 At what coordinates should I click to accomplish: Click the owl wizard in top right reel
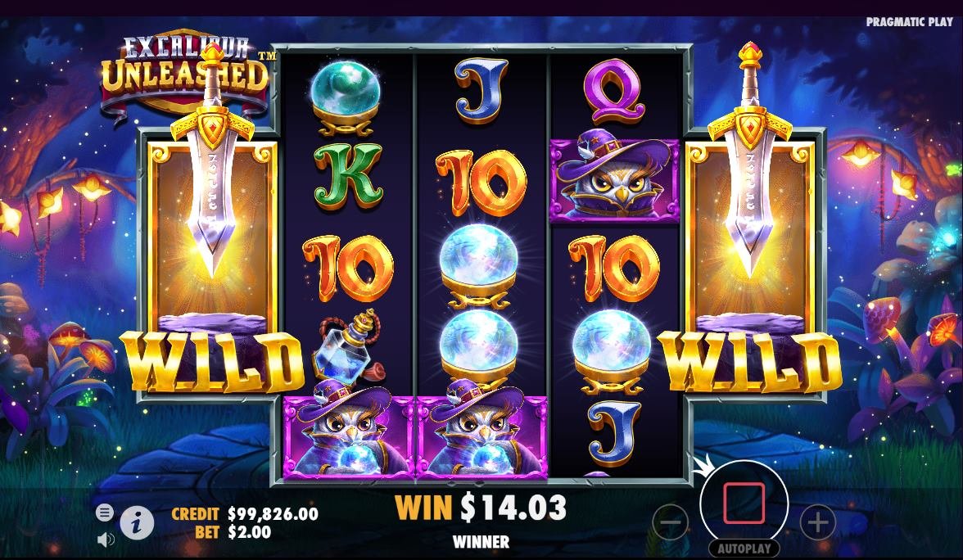614,180
